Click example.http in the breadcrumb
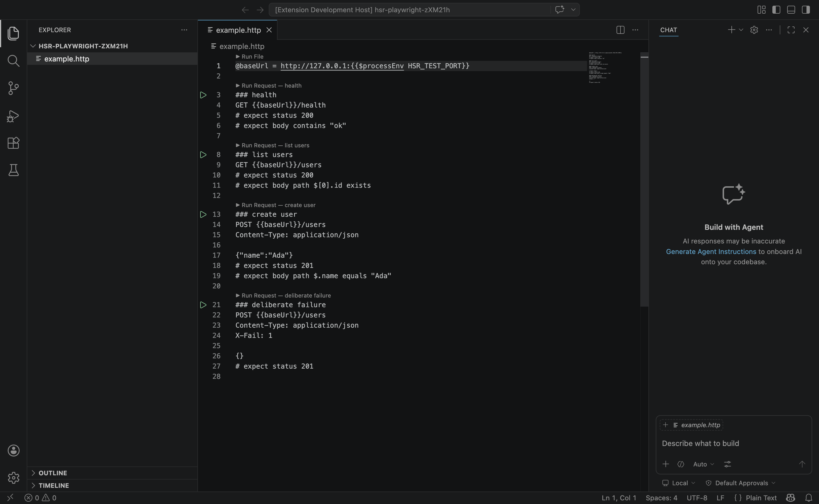819x504 pixels. tap(241, 46)
